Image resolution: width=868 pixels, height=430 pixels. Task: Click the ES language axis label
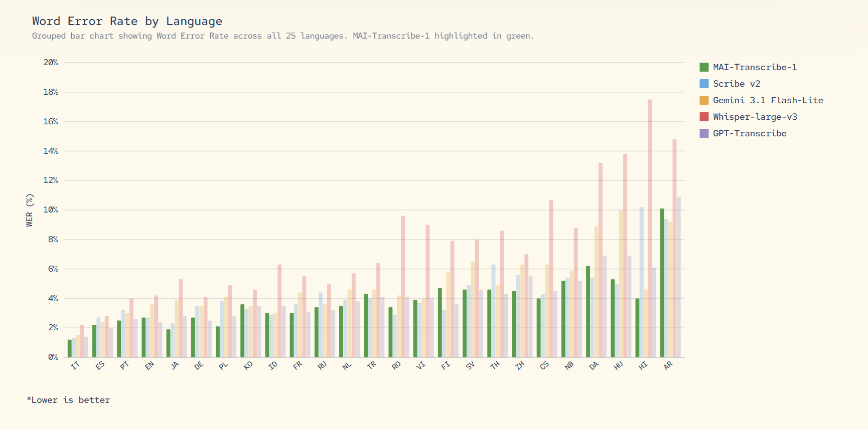100,365
